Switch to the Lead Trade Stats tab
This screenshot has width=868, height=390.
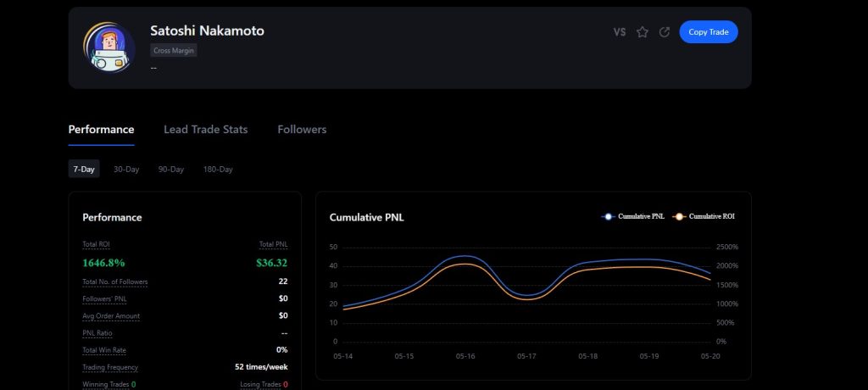(205, 130)
